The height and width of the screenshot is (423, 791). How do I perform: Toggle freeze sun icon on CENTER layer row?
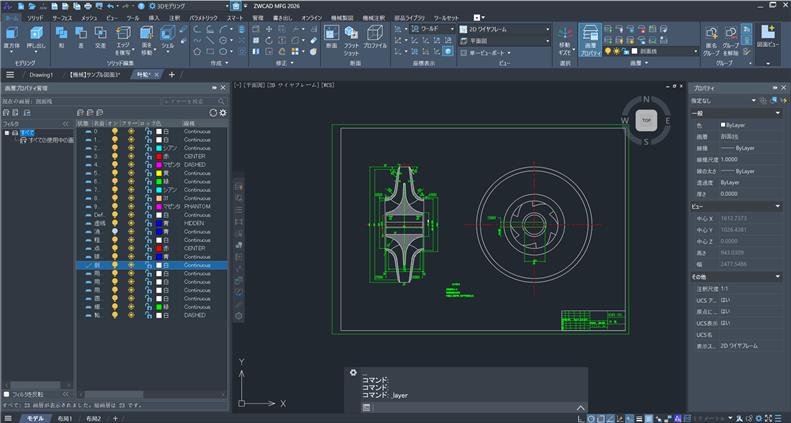(130, 156)
